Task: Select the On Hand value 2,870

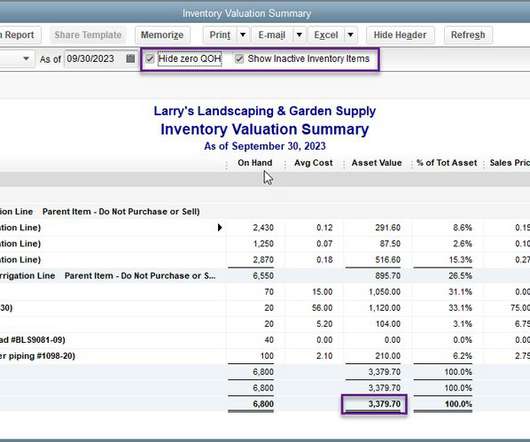Action: [263, 260]
